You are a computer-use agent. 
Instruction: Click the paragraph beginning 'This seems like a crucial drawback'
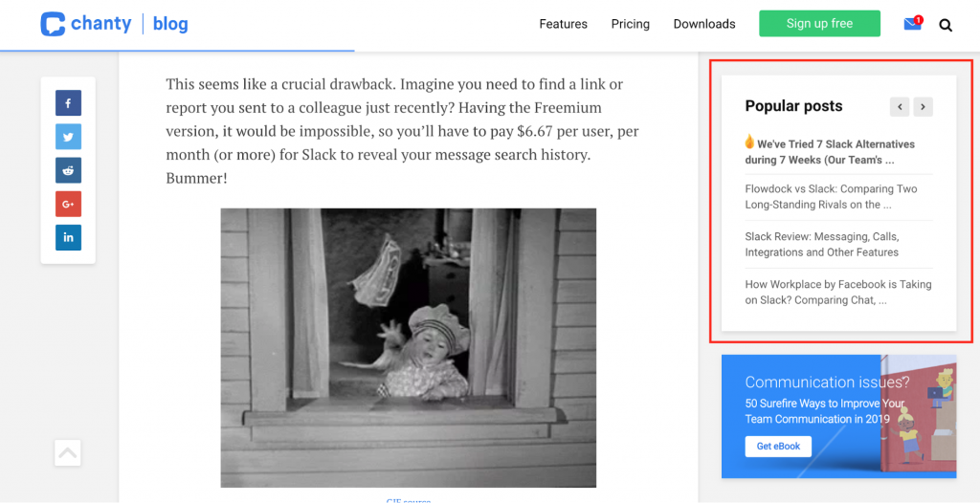[403, 132]
